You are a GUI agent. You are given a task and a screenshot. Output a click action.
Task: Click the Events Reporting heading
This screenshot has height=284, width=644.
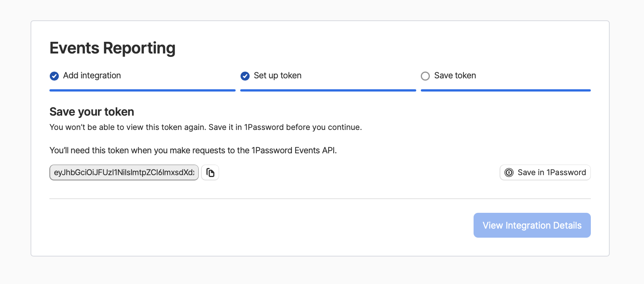point(112,48)
